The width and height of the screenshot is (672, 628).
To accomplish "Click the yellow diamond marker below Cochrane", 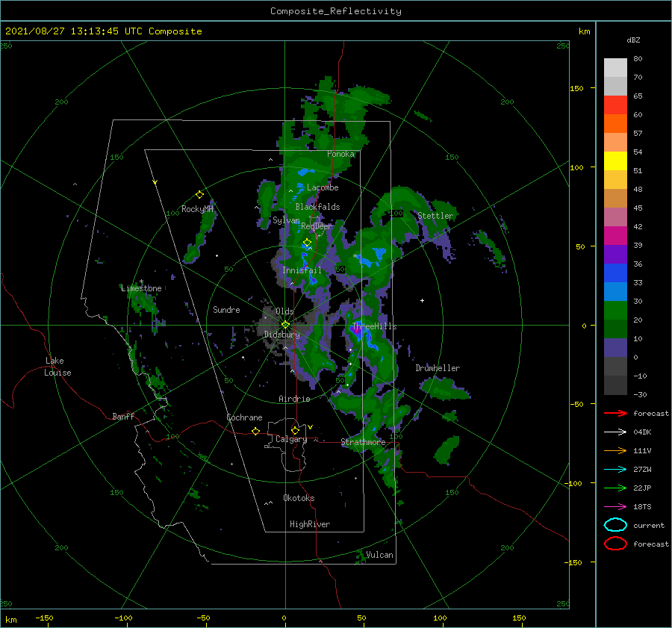I will (255, 432).
